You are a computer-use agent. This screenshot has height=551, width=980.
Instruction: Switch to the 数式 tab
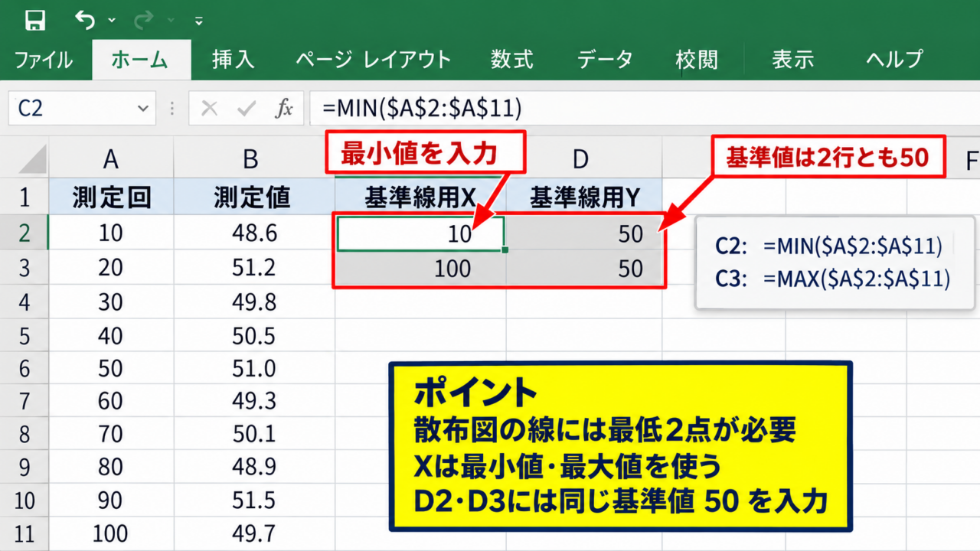[512, 60]
